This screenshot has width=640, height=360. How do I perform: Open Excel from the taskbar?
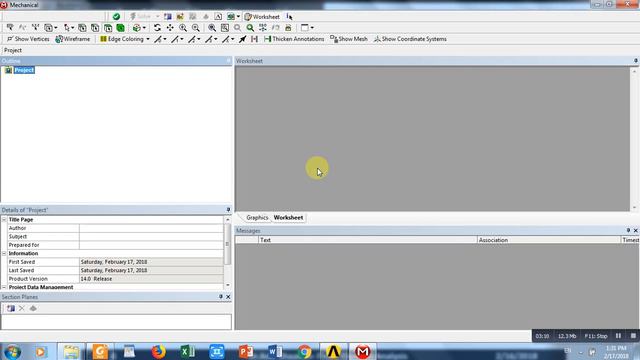pyautogui.click(x=187, y=351)
